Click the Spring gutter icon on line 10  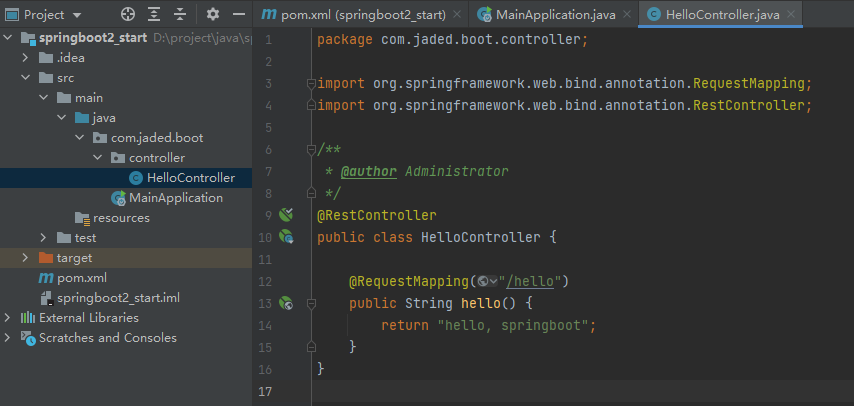point(285,237)
